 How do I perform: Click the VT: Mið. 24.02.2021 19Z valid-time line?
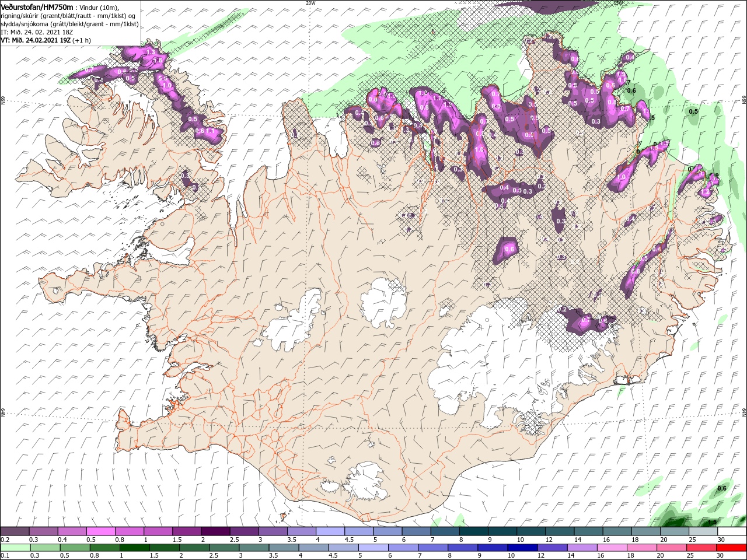coord(46,40)
